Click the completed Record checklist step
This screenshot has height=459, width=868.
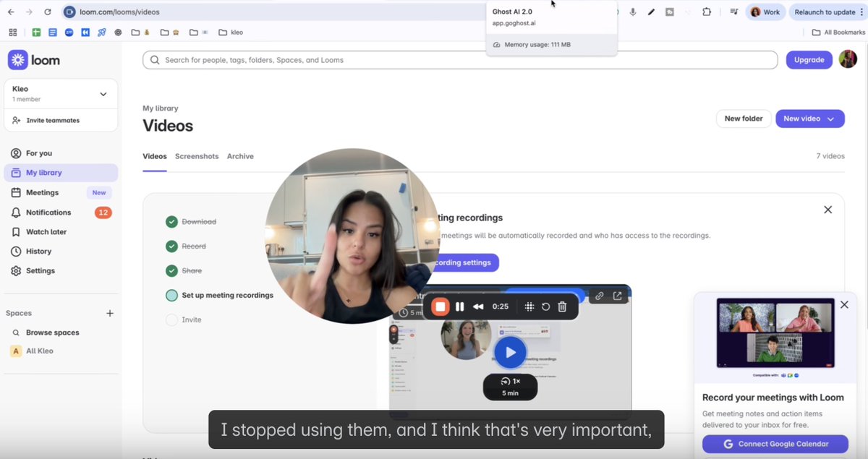(186, 246)
